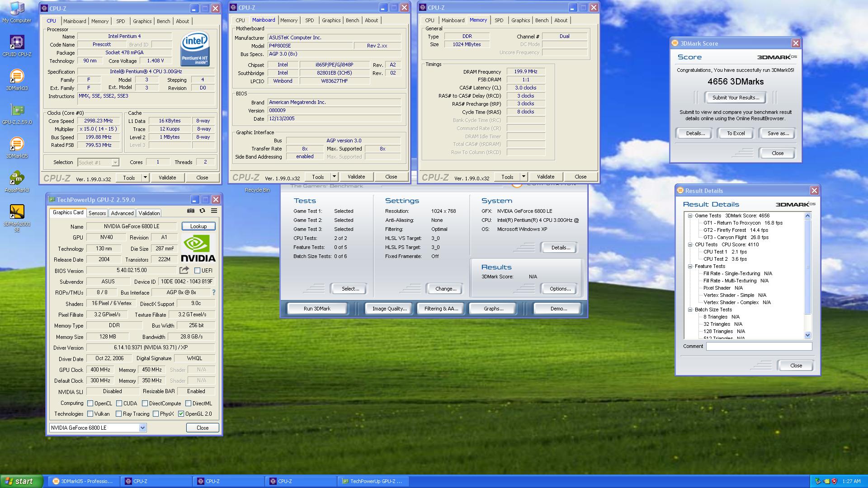Click Options button in Results panel
868x488 pixels.
pyautogui.click(x=560, y=289)
